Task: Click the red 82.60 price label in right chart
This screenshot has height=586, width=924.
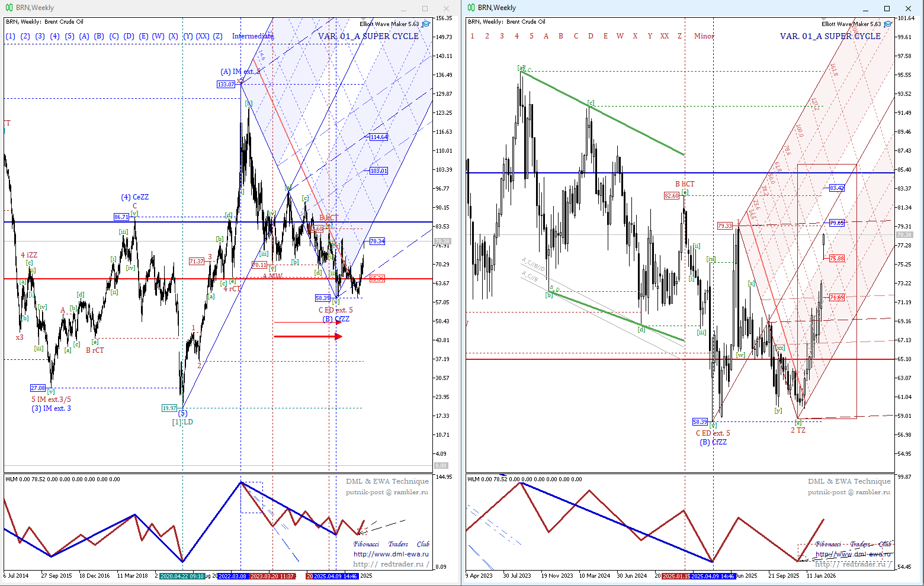Action: click(x=672, y=196)
